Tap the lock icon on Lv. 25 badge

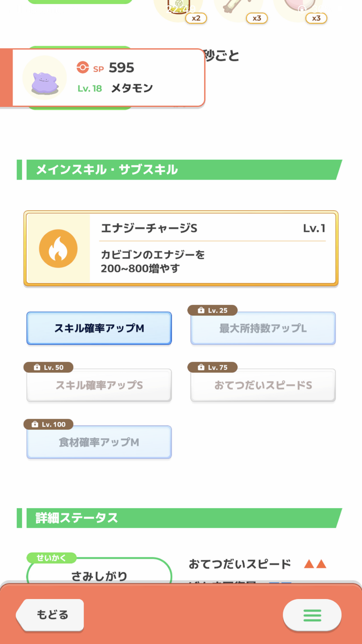tap(201, 310)
